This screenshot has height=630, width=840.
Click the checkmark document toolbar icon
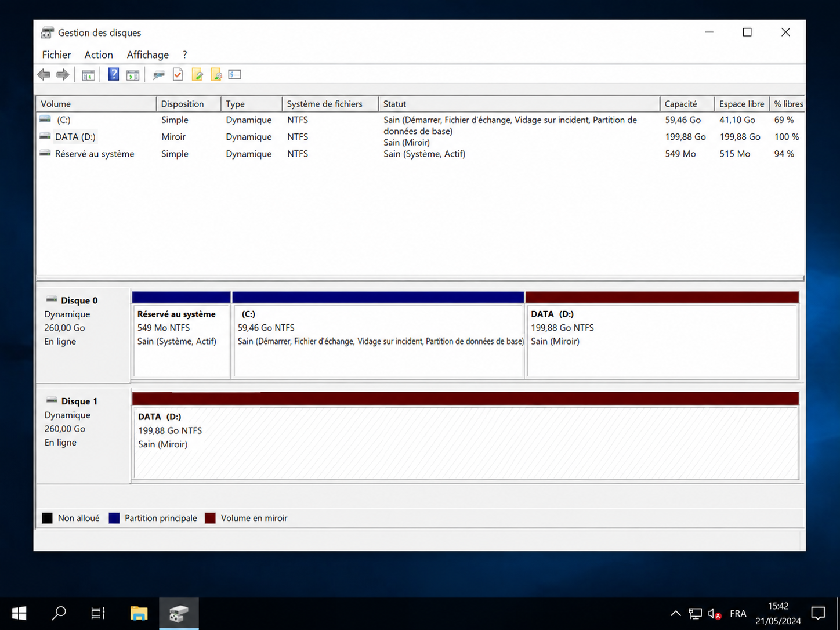pyautogui.click(x=178, y=74)
